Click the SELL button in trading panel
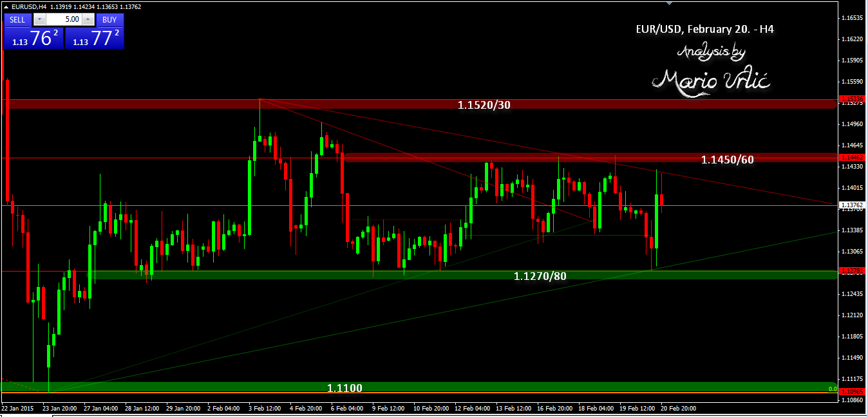The height and width of the screenshot is (417, 868). pyautogui.click(x=17, y=19)
